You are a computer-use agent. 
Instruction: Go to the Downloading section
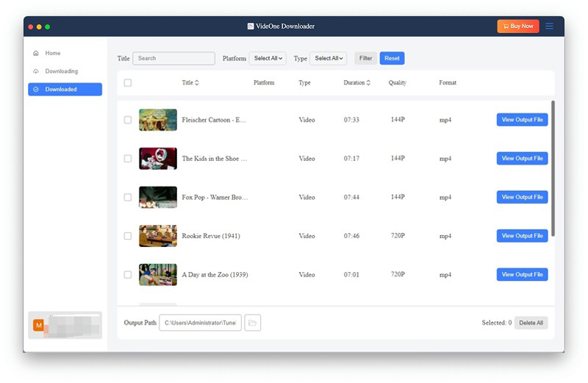[x=61, y=71]
